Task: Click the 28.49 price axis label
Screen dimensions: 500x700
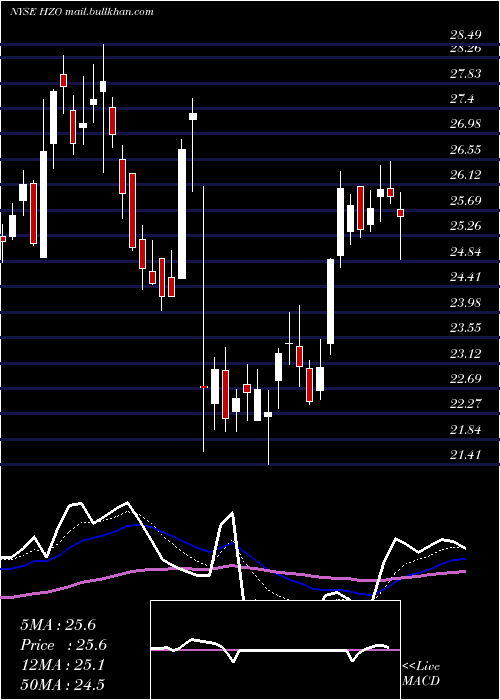Action: tap(466, 35)
